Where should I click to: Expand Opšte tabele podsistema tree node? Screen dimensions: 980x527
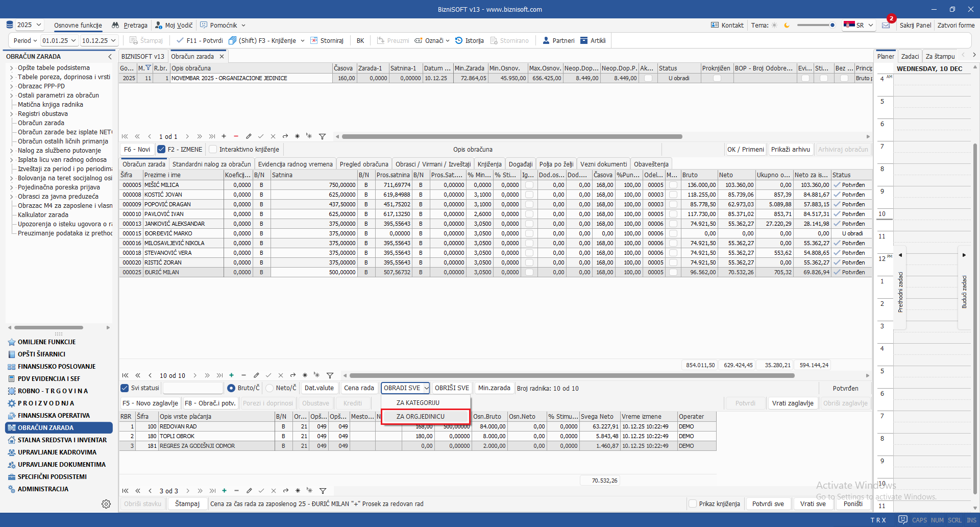click(12, 68)
